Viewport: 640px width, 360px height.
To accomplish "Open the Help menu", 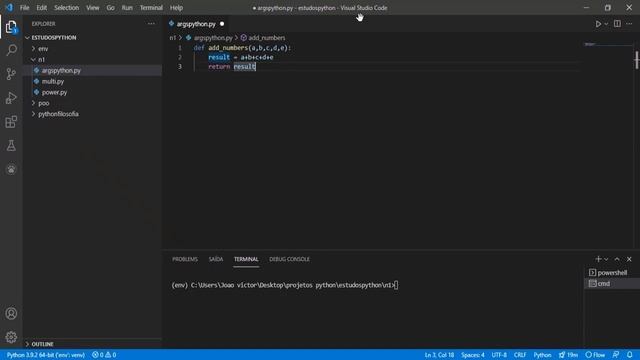I will pos(176,8).
